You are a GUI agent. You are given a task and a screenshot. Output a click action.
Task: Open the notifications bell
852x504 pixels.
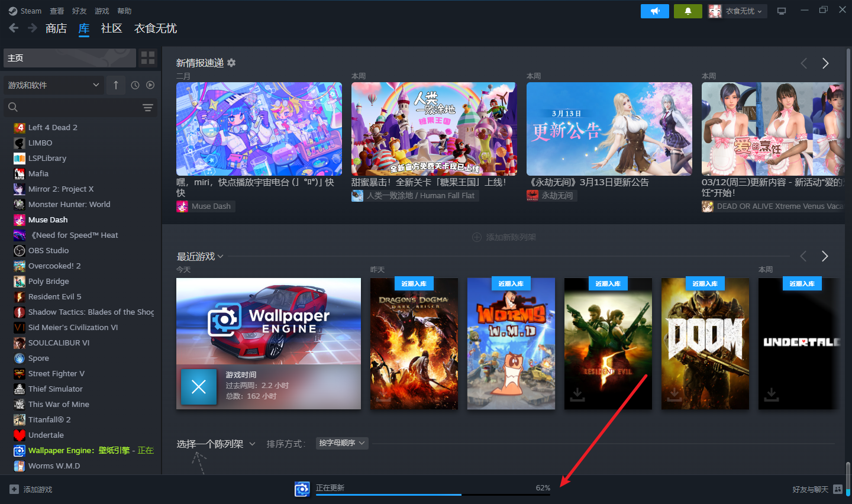pyautogui.click(x=688, y=11)
